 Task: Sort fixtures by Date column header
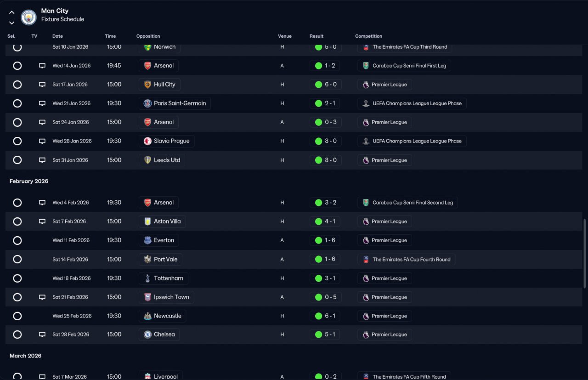coord(57,36)
